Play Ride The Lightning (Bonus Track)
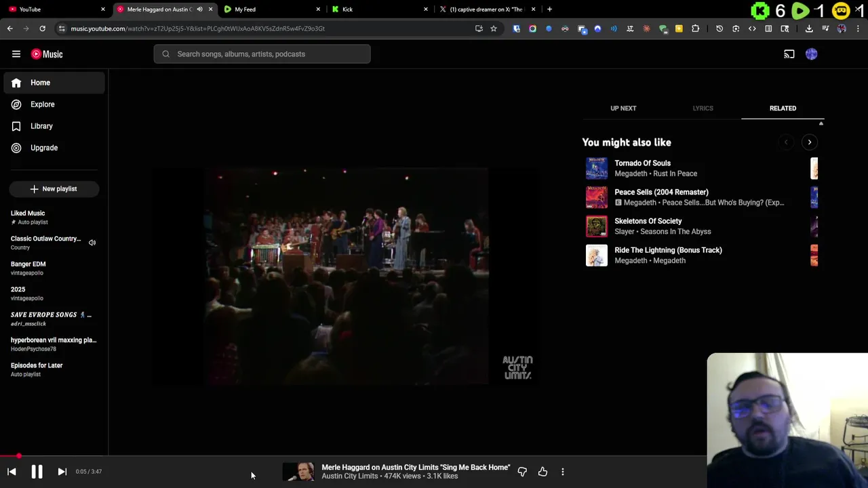This screenshot has height=488, width=868. tap(668, 250)
